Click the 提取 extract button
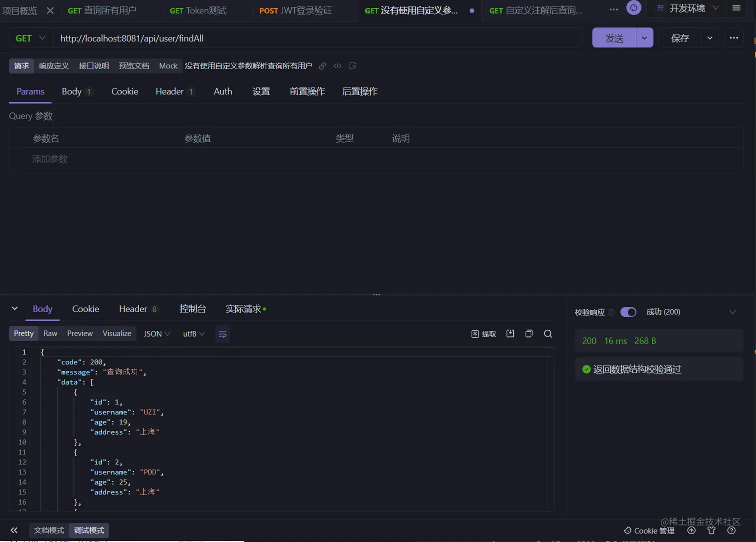The image size is (756, 542). pos(484,334)
